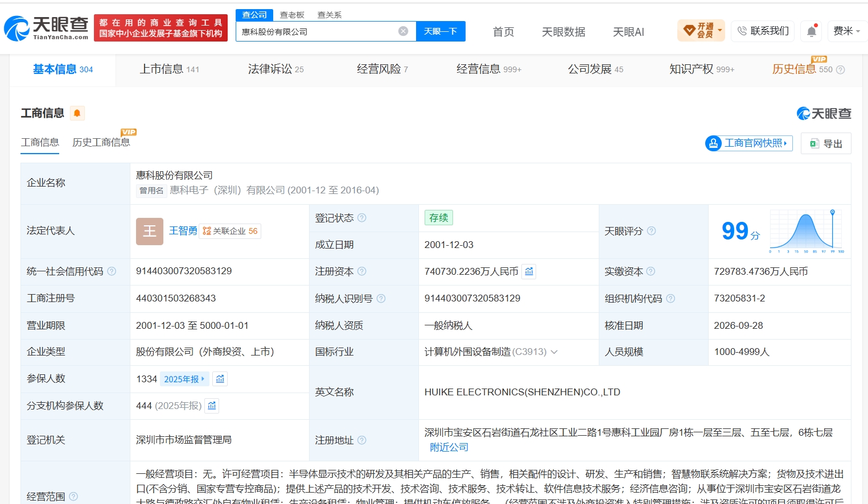Click help icon next to 天眼评分

coord(651,231)
